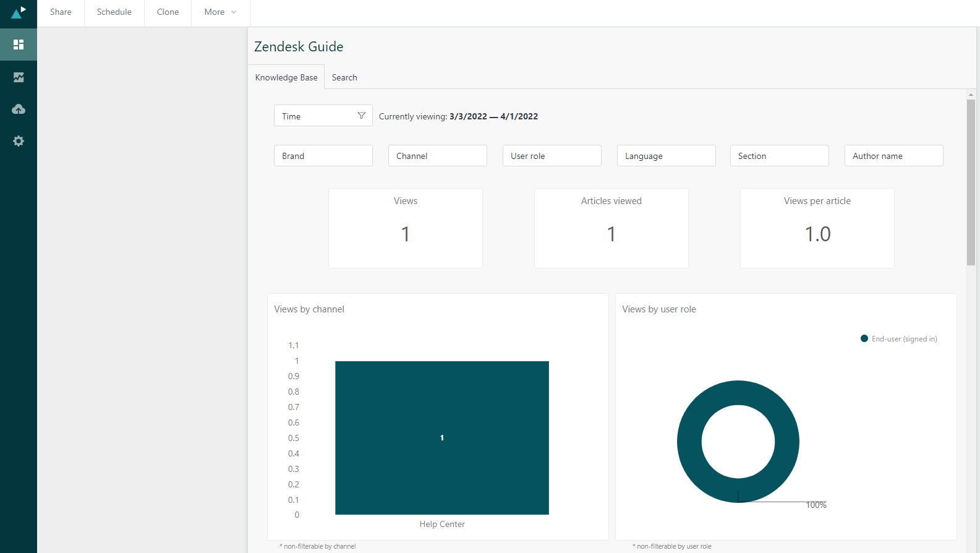The width and height of the screenshot is (980, 553).
Task: Click '* non-filterable by channel' note
Action: click(317, 546)
